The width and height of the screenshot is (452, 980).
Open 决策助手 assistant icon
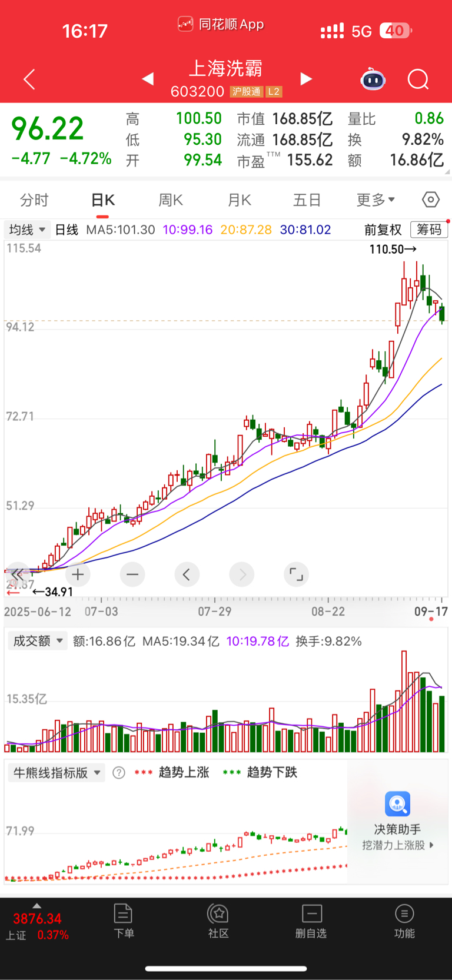tap(397, 804)
